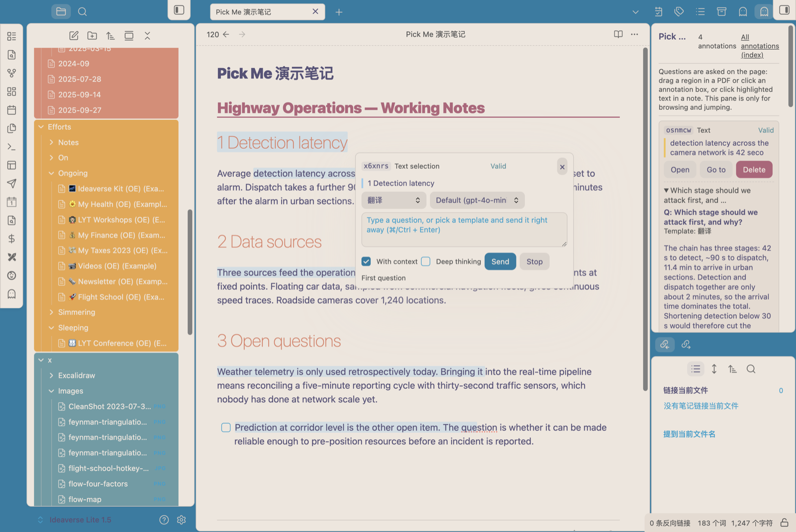Close the x6xnrs text selection popup
This screenshot has width=796, height=532.
pyautogui.click(x=562, y=167)
